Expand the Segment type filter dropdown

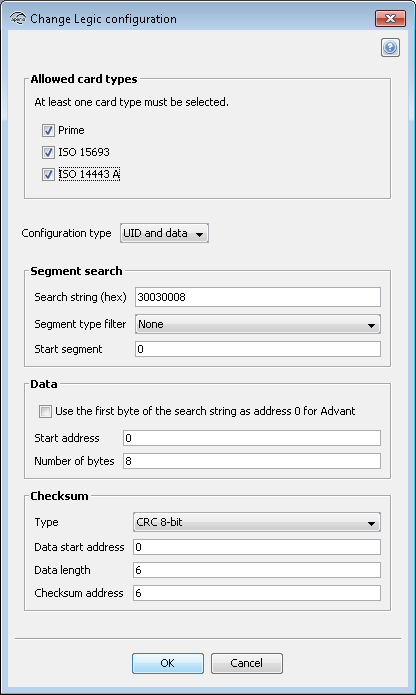coord(257,324)
